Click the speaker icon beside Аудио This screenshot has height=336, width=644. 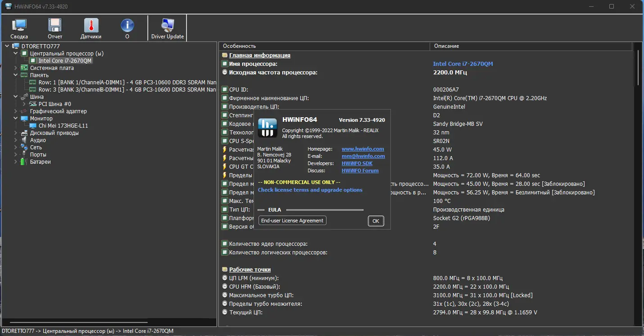(x=24, y=140)
